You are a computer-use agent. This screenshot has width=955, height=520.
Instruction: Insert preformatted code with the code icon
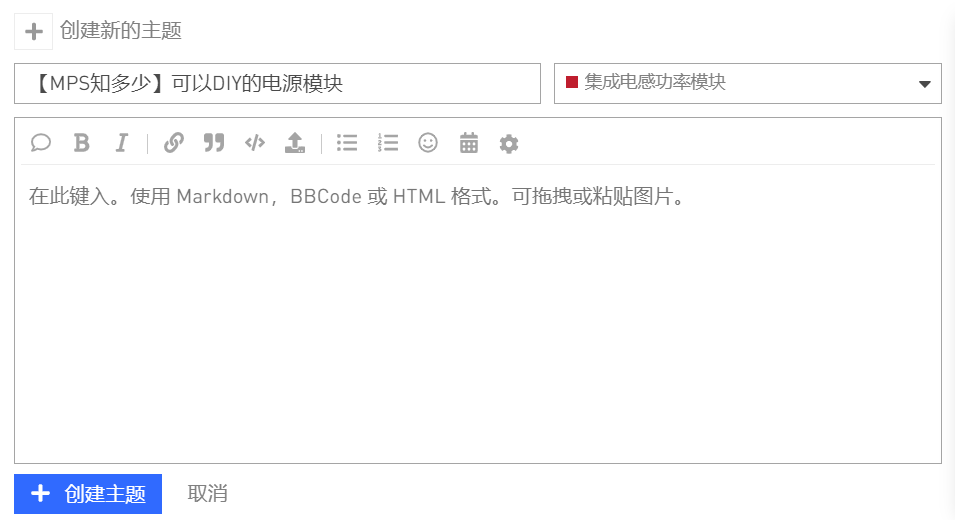coord(255,143)
